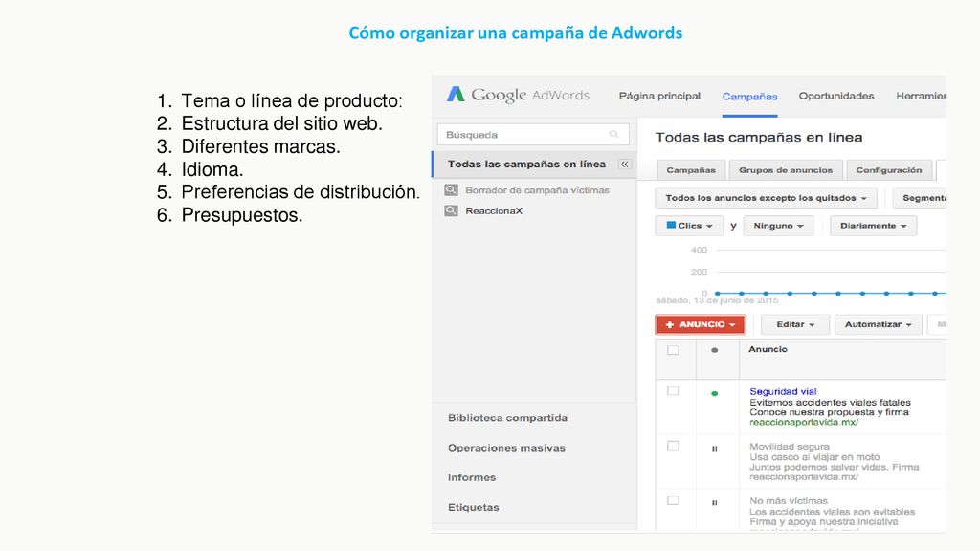Screen dimensions: 980x551
Task: Click the list item 'Presupuestos.'
Action: point(242,215)
